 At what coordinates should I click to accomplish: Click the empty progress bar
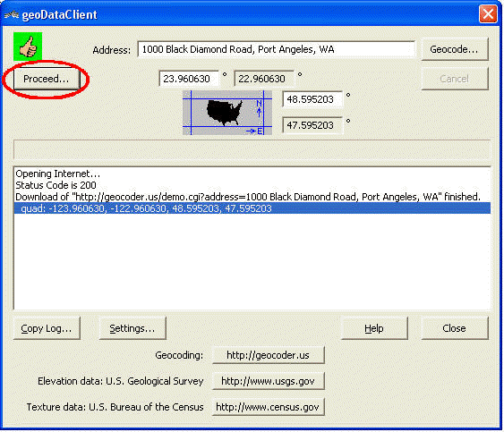click(252, 149)
